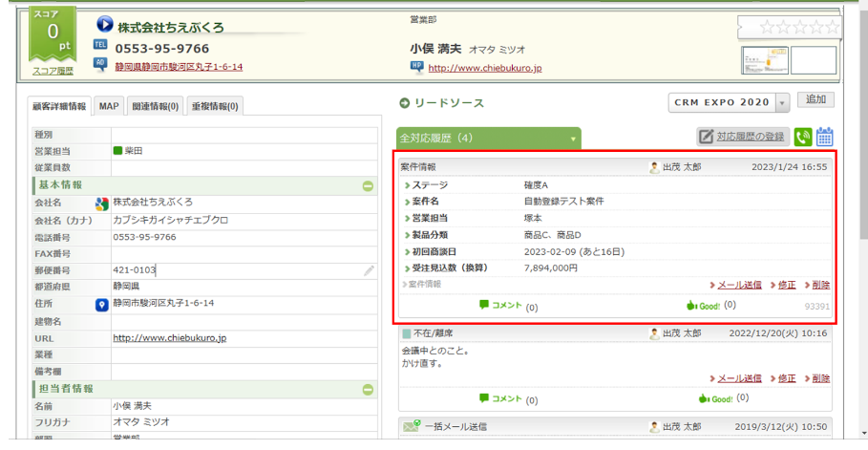Click the map pin icon beside 住所
Image resolution: width=868 pixels, height=450 pixels.
[102, 304]
